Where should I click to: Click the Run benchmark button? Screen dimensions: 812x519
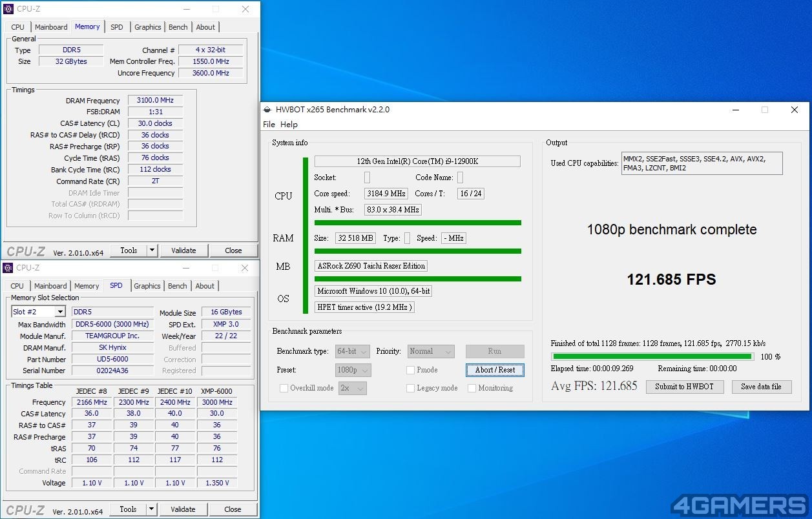(x=495, y=351)
